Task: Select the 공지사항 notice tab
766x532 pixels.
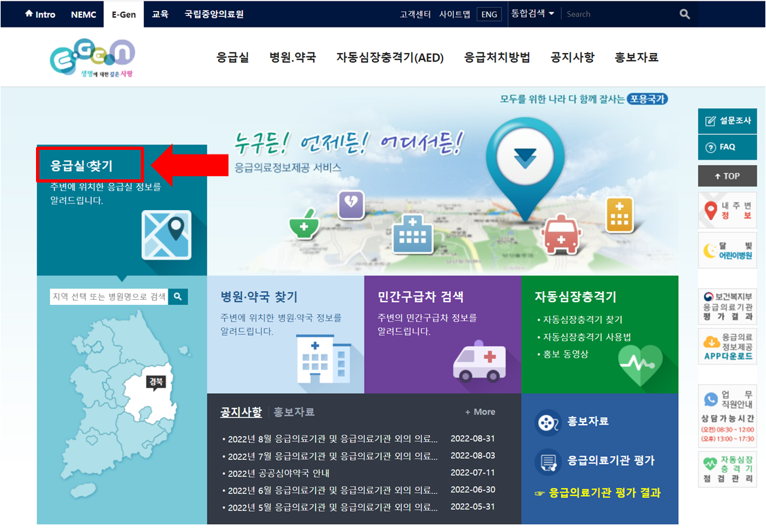Action: pyautogui.click(x=241, y=412)
